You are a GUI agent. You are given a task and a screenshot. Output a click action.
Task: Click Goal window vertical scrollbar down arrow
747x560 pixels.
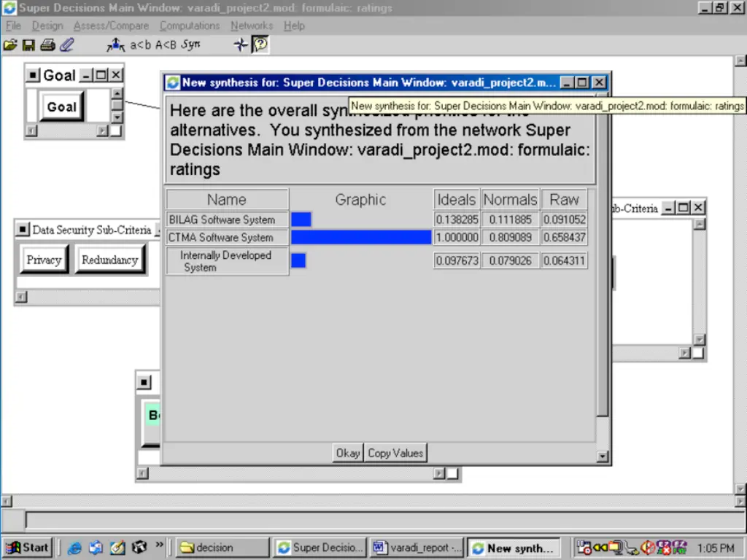117,117
